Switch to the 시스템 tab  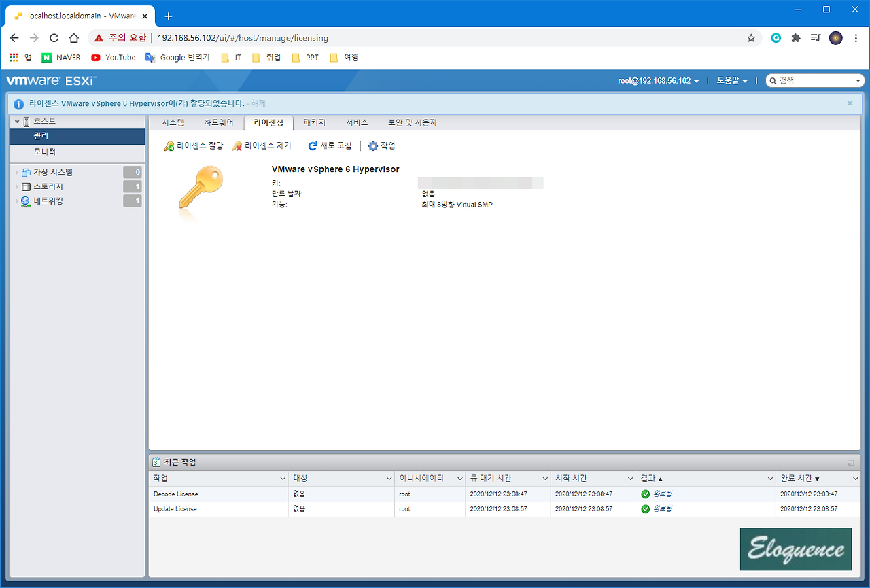point(173,123)
